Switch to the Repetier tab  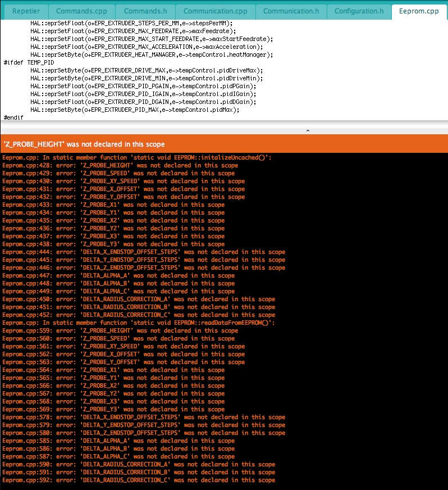click(x=26, y=11)
